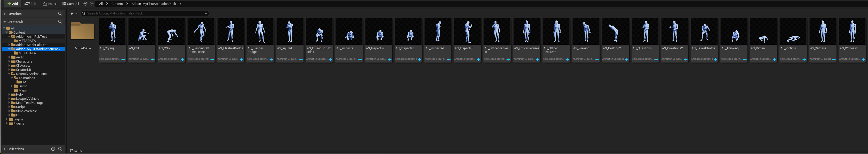The height and width of the screenshot is (154, 868).
Task: Collapse the DetectiveAnimations folder
Action: point(9,74)
